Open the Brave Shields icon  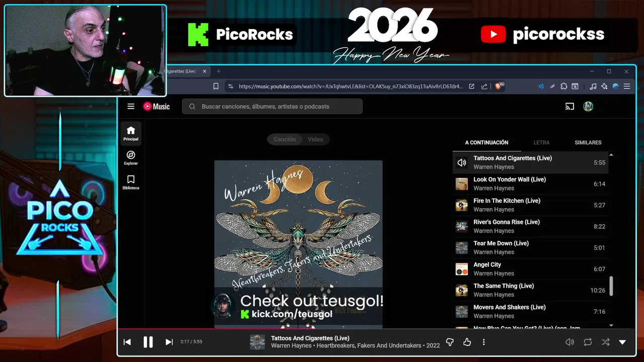click(500, 86)
